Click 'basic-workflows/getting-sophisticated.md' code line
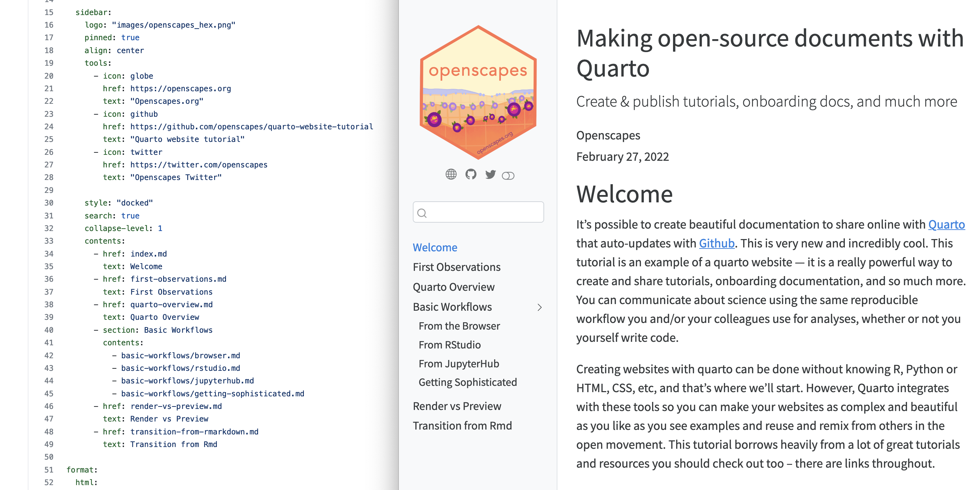This screenshot has height=490, width=980. tap(208, 393)
